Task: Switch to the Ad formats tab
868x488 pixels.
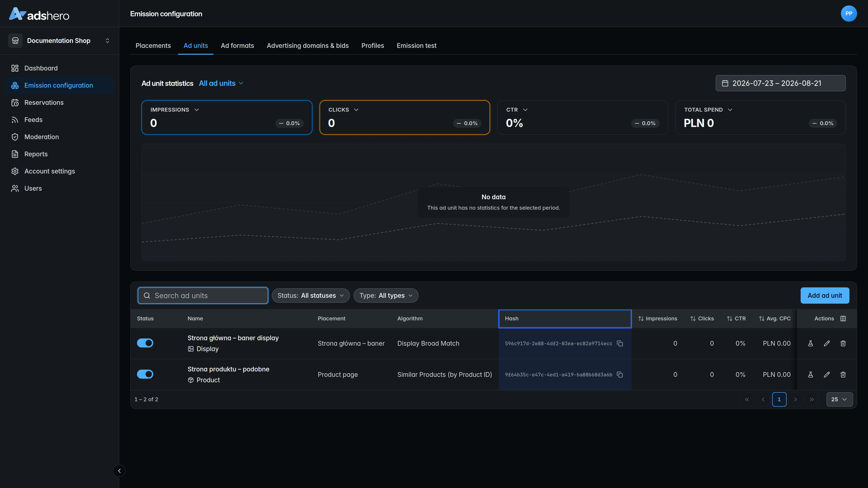Action: tap(237, 45)
